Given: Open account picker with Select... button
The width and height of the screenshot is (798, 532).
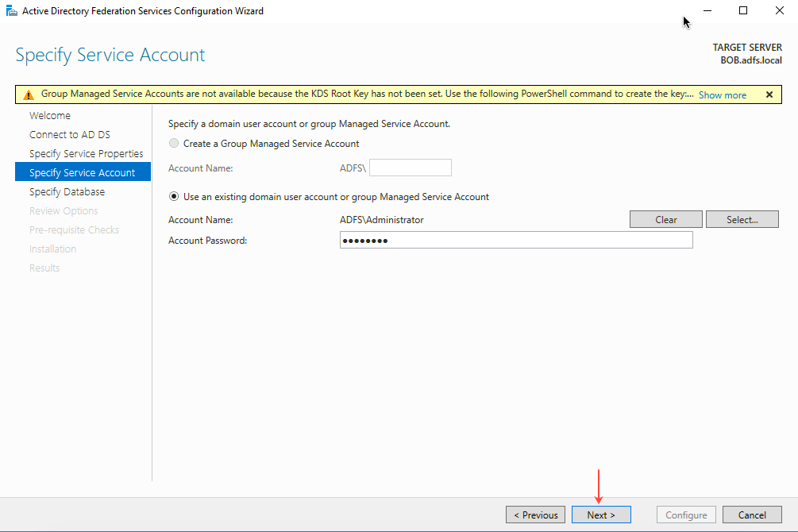Looking at the screenshot, I should pyautogui.click(x=742, y=218).
